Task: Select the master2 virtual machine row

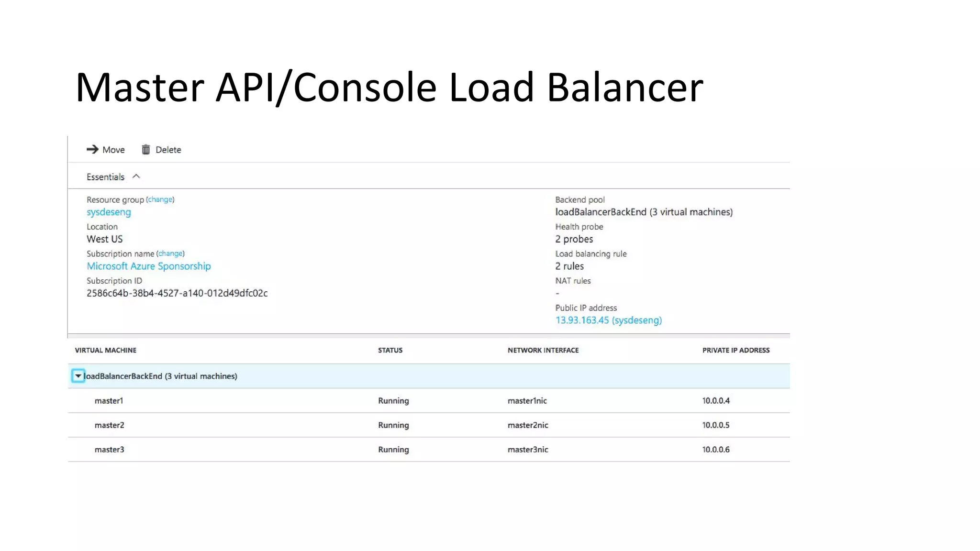Action: tap(429, 425)
